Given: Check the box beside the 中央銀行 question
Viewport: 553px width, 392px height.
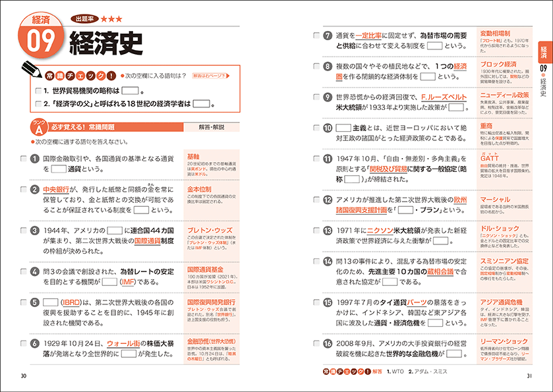Looking at the screenshot, I should point(24,190).
